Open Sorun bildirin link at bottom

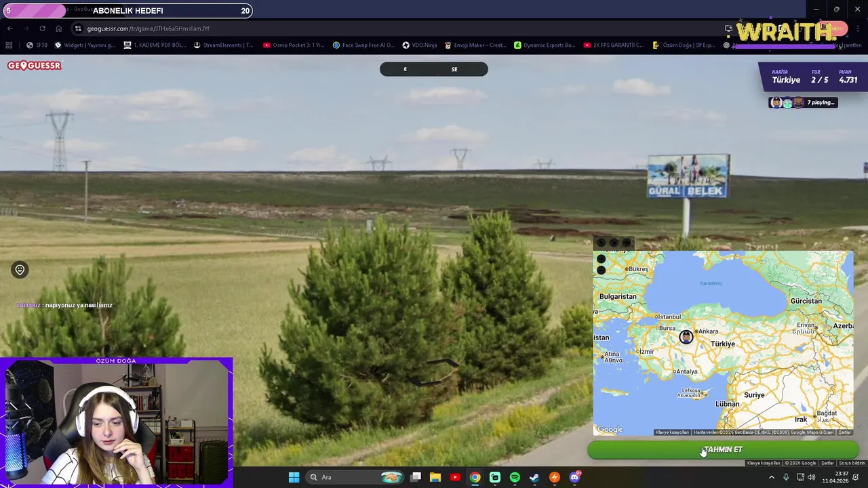(852, 463)
